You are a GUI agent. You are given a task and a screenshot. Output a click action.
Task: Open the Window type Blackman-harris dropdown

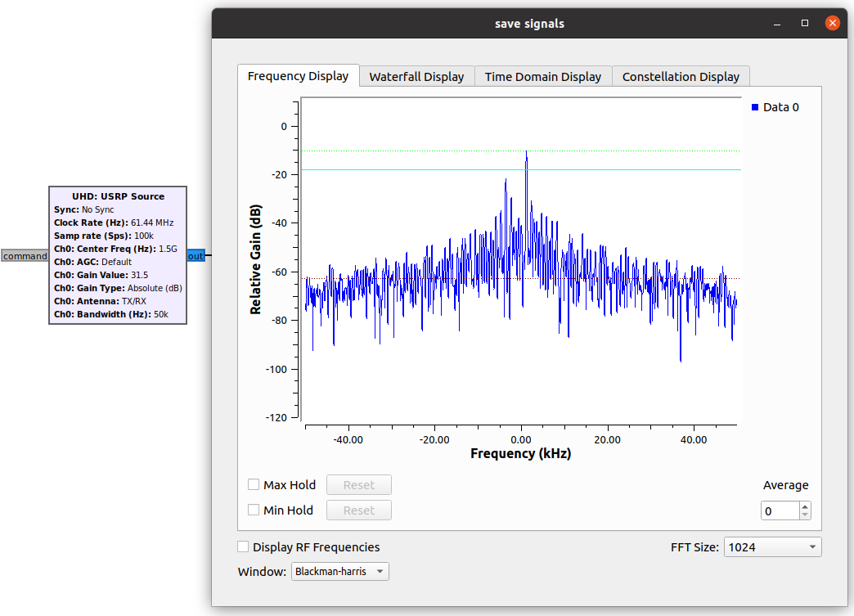(x=339, y=571)
